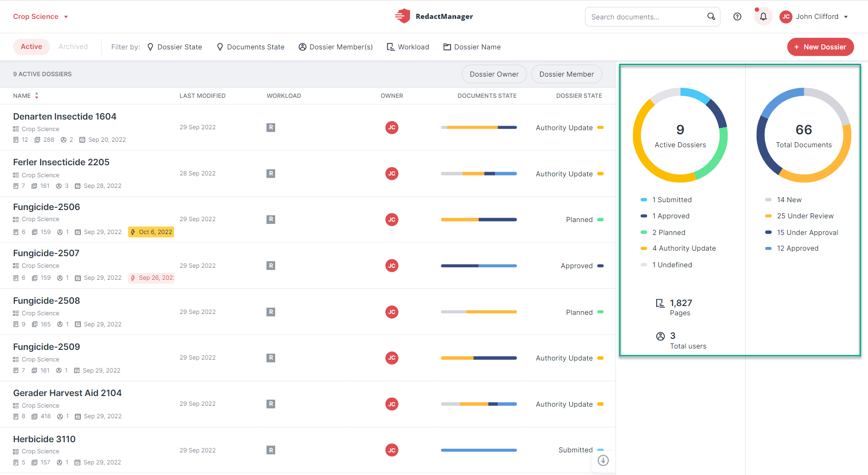Switch to the Active tab
The width and height of the screenshot is (868, 475).
31,47
